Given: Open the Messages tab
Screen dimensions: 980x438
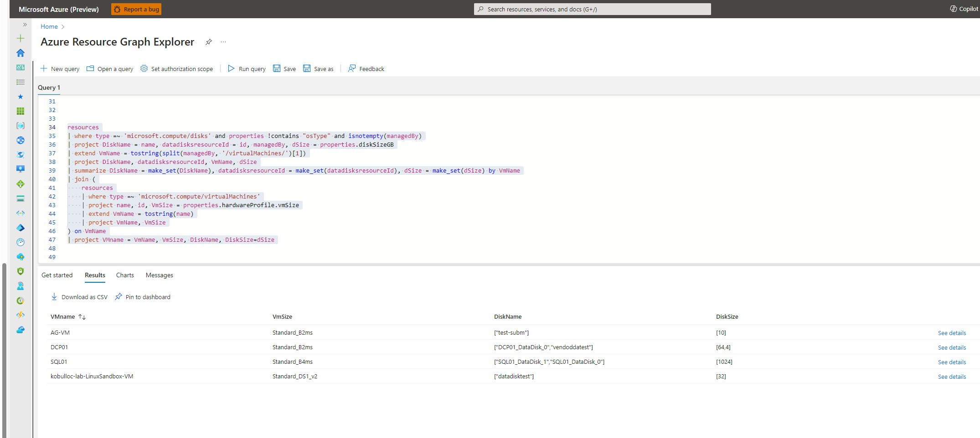Looking at the screenshot, I should [x=159, y=275].
